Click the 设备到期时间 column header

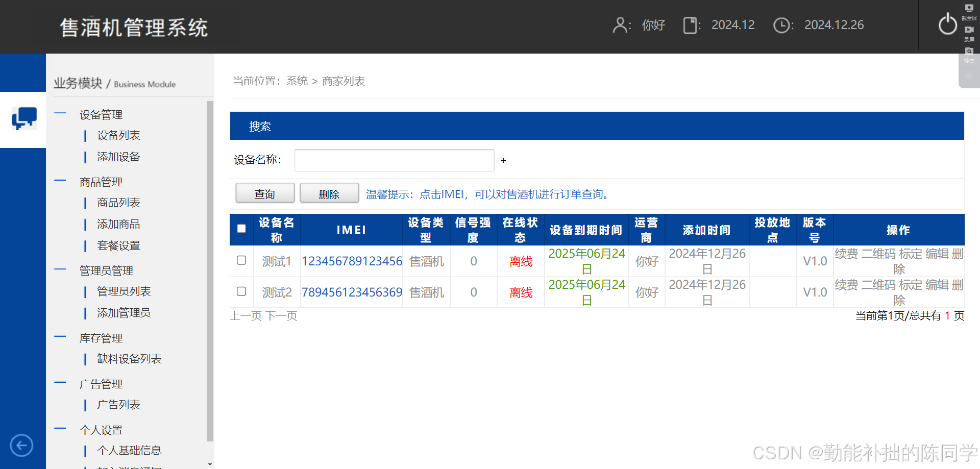[586, 230]
